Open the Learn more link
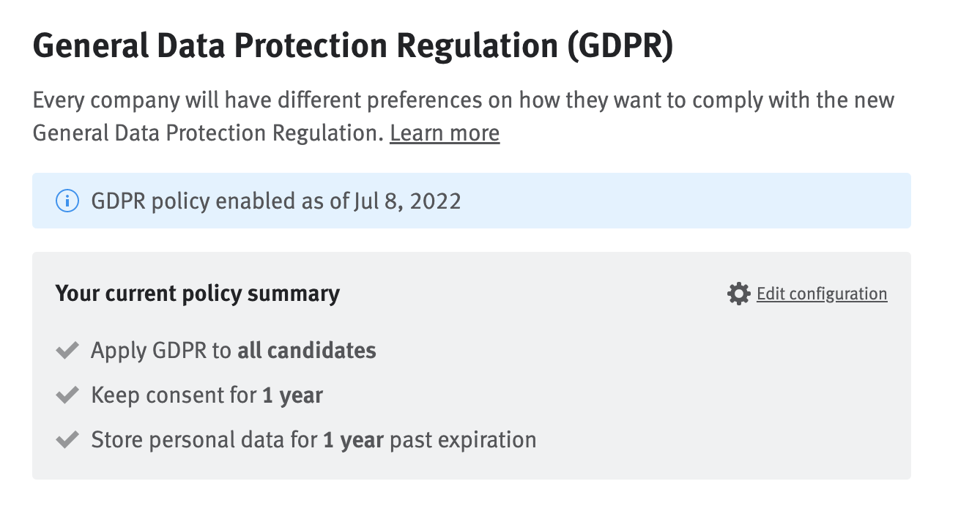 tap(445, 133)
